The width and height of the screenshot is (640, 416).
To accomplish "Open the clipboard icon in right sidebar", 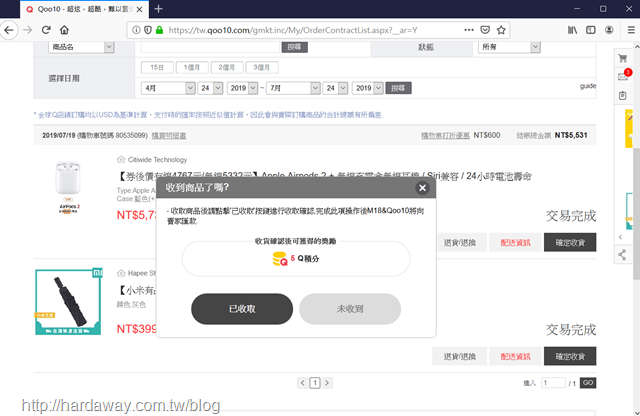I will (622, 96).
